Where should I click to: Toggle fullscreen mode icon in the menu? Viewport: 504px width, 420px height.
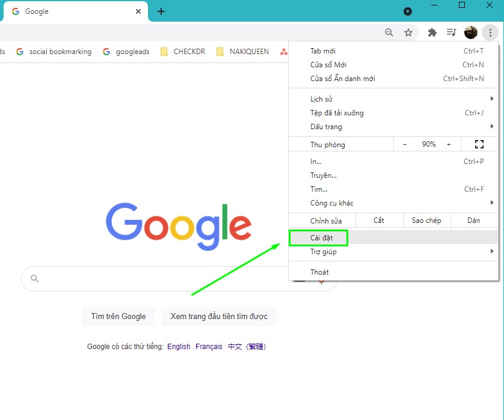(479, 144)
